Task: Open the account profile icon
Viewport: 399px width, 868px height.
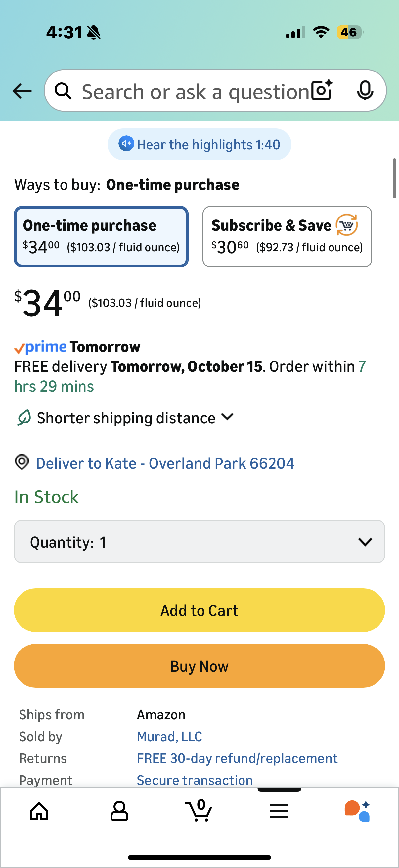Action: pyautogui.click(x=119, y=811)
